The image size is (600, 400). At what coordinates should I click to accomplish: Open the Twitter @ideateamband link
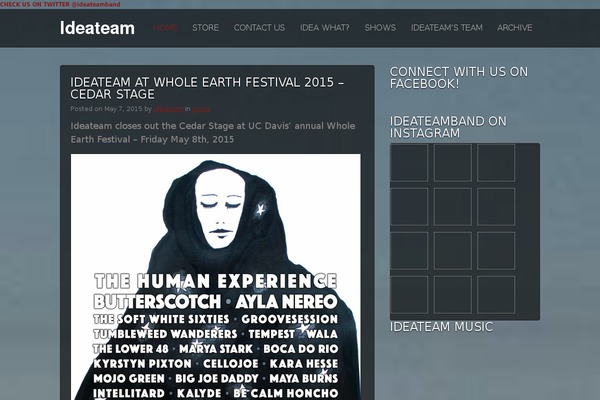pyautogui.click(x=60, y=5)
